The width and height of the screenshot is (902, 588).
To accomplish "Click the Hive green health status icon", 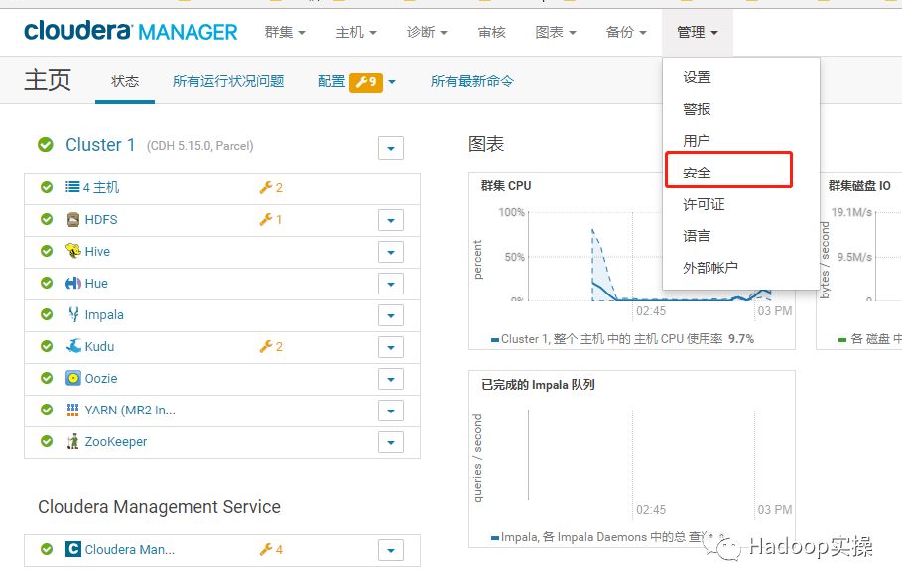I will [x=47, y=251].
